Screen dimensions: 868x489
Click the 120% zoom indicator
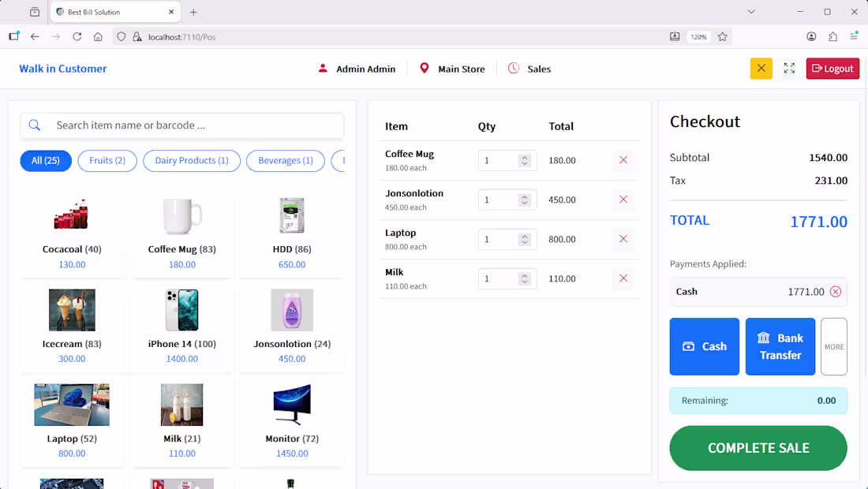click(698, 36)
